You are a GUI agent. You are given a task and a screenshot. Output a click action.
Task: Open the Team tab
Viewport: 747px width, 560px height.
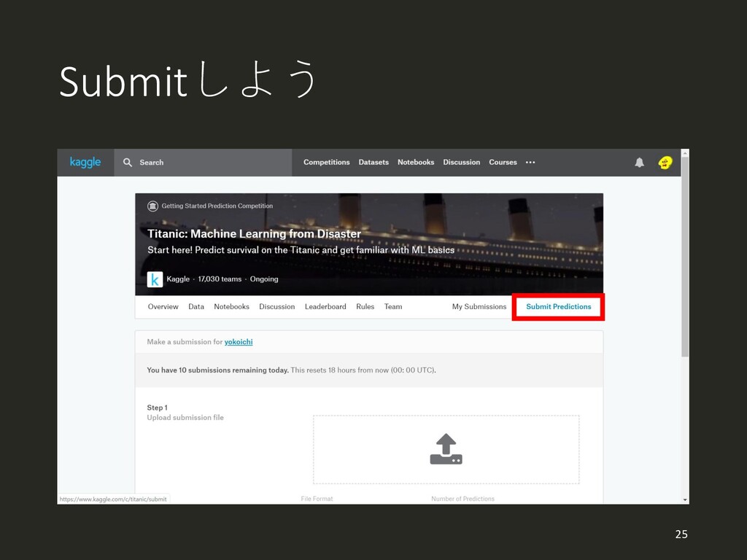point(393,307)
